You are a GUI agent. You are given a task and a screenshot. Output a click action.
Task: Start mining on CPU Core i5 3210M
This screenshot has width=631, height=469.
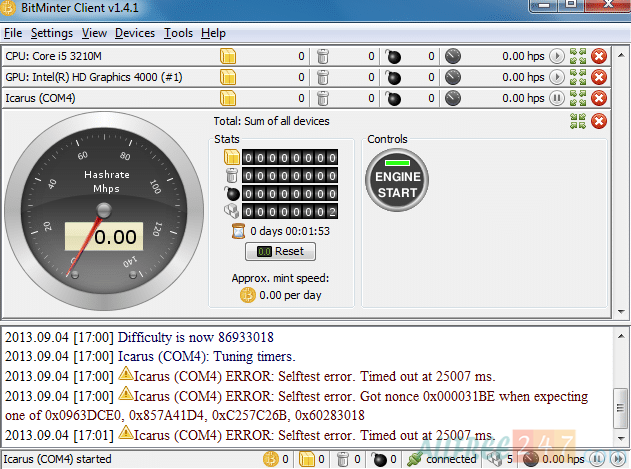pyautogui.click(x=557, y=56)
